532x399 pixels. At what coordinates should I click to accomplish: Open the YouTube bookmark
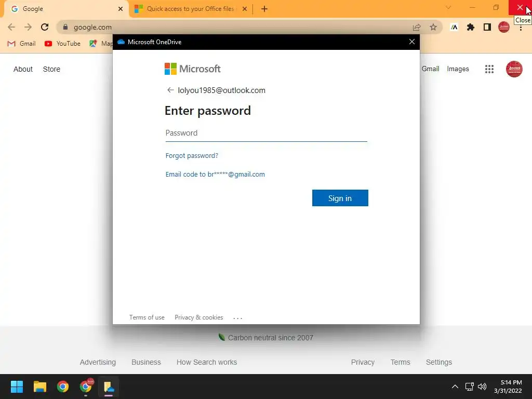62,44
